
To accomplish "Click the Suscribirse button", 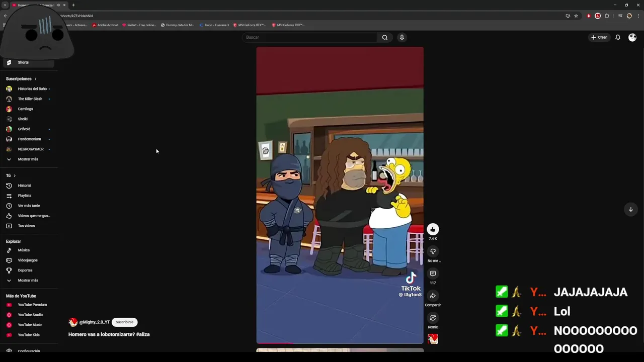I will (124, 322).
